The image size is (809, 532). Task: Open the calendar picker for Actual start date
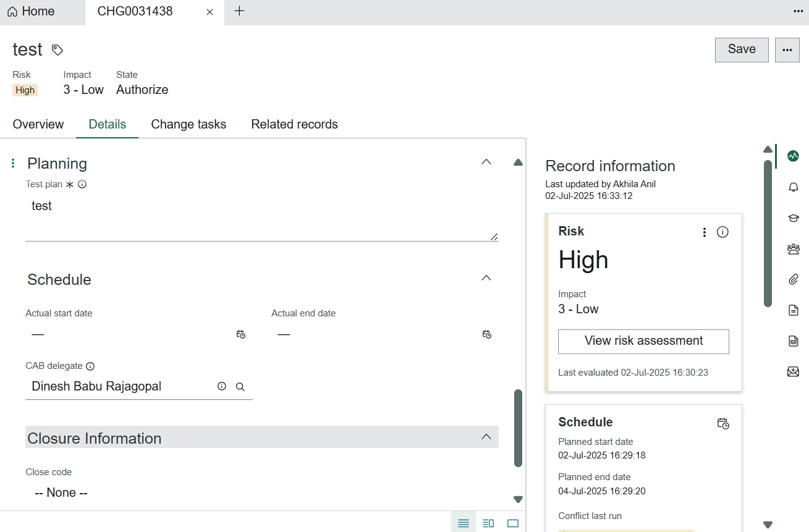[x=240, y=334]
